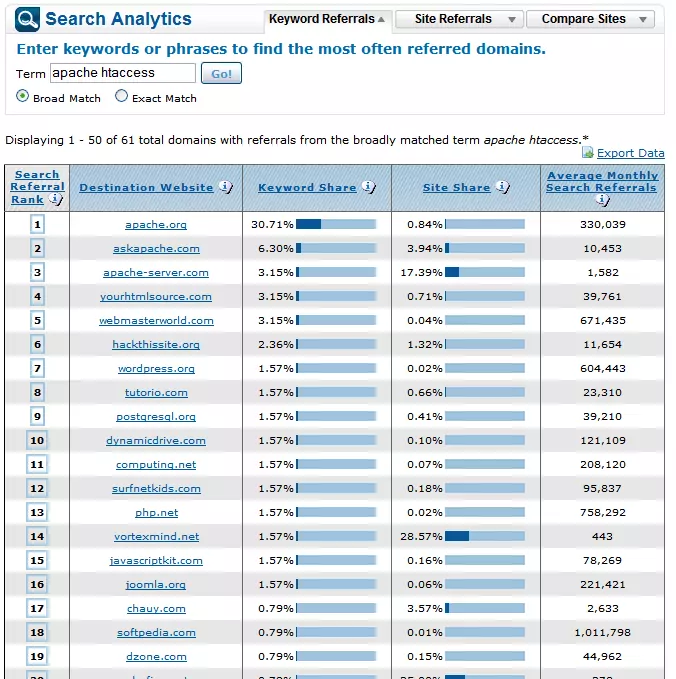Open the Site Referrals dropdown tab
Image resolution: width=676 pixels, height=679 pixels.
coord(458,19)
